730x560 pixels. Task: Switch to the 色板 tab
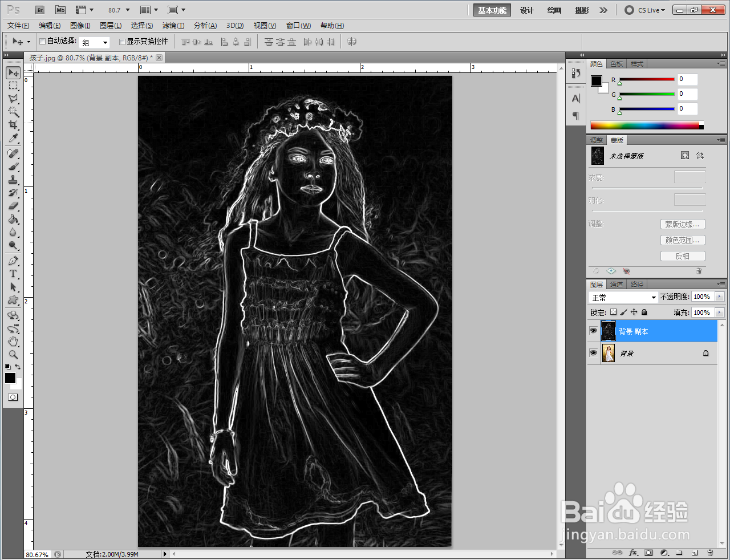(x=617, y=64)
